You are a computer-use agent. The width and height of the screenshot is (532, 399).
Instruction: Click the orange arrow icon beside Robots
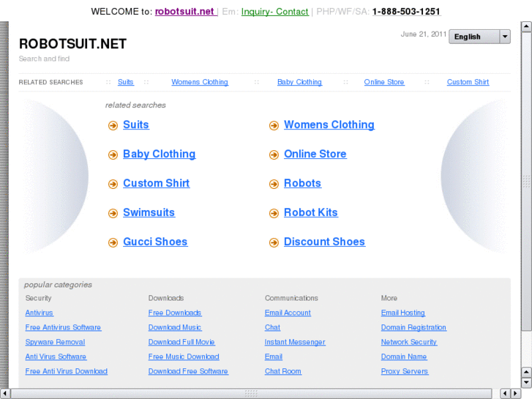(274, 184)
